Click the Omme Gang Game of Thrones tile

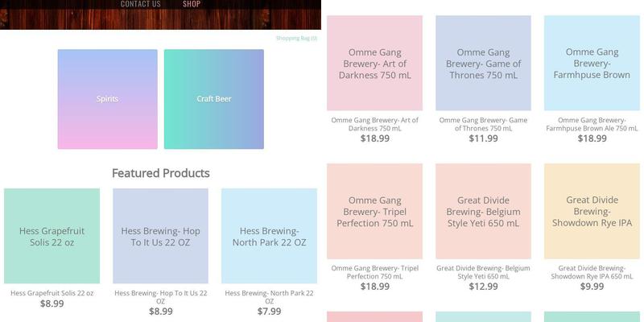(483, 63)
